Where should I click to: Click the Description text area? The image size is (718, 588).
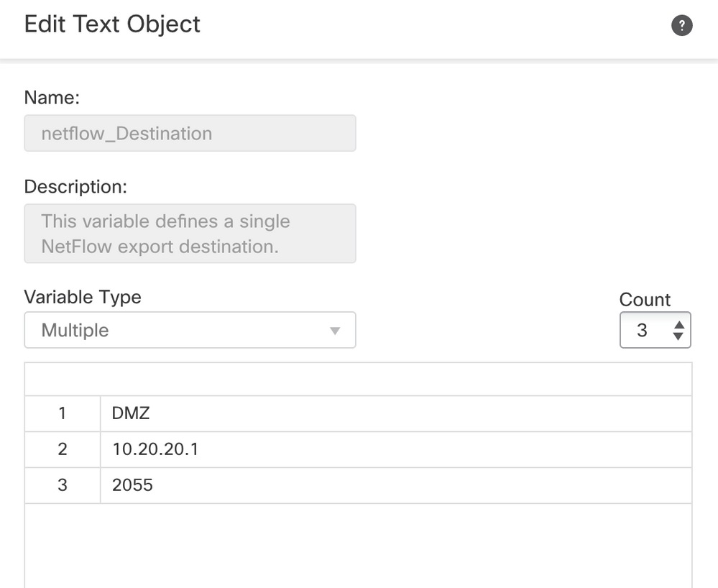(x=190, y=234)
